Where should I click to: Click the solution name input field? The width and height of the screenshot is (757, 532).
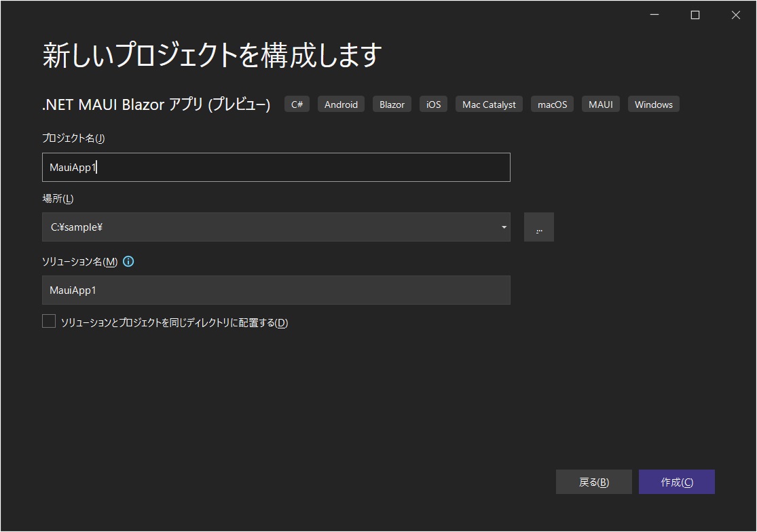[276, 290]
